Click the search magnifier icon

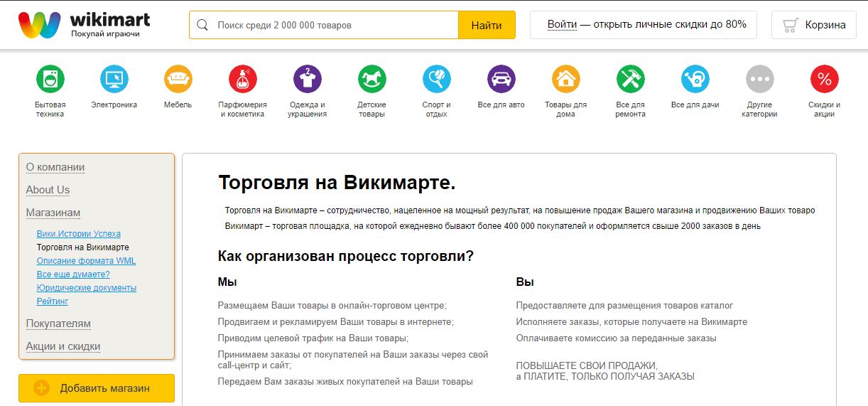[x=202, y=25]
